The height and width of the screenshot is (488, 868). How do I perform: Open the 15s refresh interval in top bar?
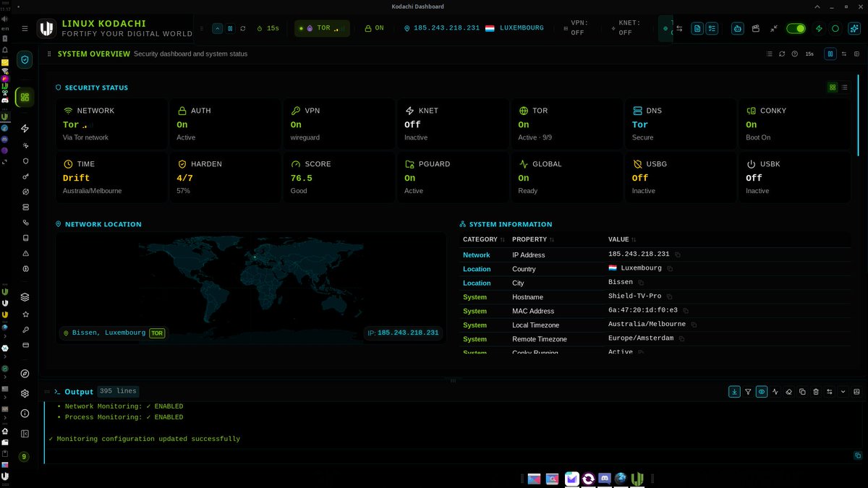coord(268,28)
